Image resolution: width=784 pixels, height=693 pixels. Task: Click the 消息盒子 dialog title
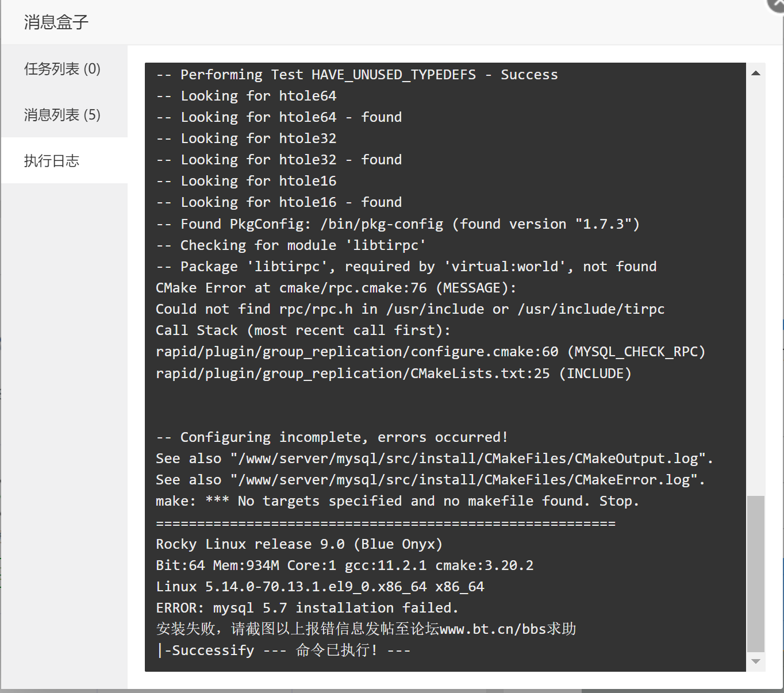tap(54, 22)
